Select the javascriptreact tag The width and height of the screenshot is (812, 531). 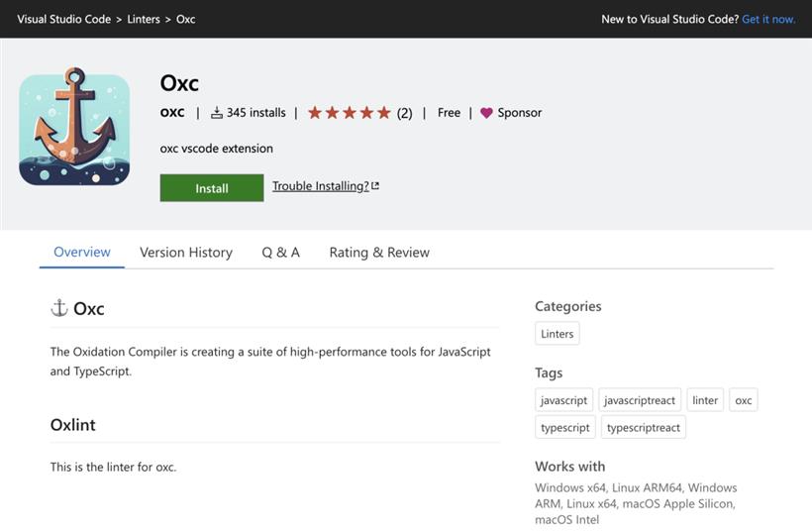[x=640, y=400]
